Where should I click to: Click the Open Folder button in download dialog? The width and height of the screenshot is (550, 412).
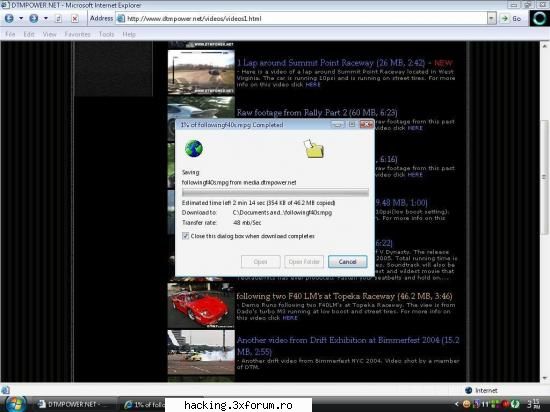[x=304, y=262]
